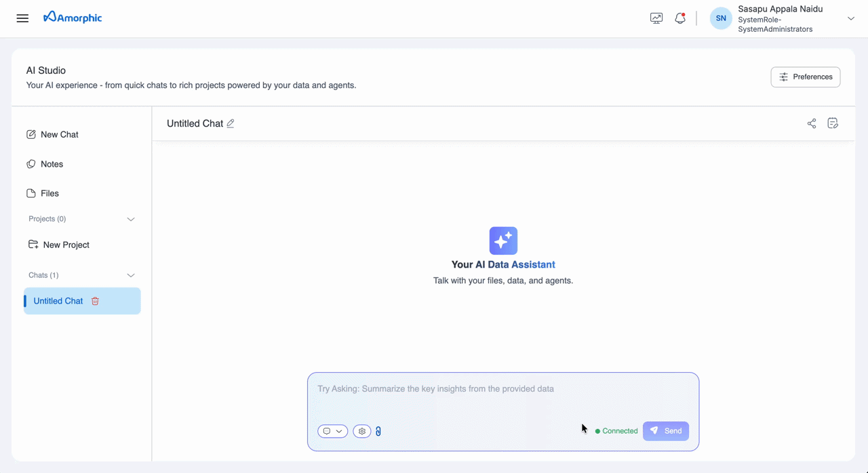Screen dimensions: 868x473
Task: Open the Files section
Action: 49,193
